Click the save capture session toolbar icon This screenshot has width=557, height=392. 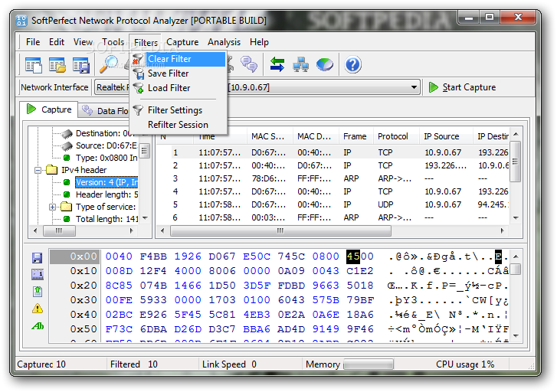[81, 65]
